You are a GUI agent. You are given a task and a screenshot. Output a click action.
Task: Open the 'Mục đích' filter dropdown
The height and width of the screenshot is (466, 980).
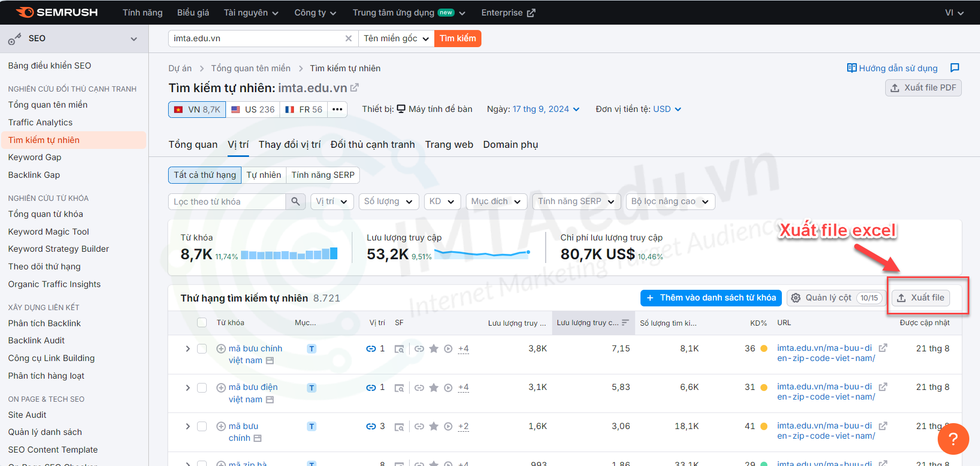point(496,201)
